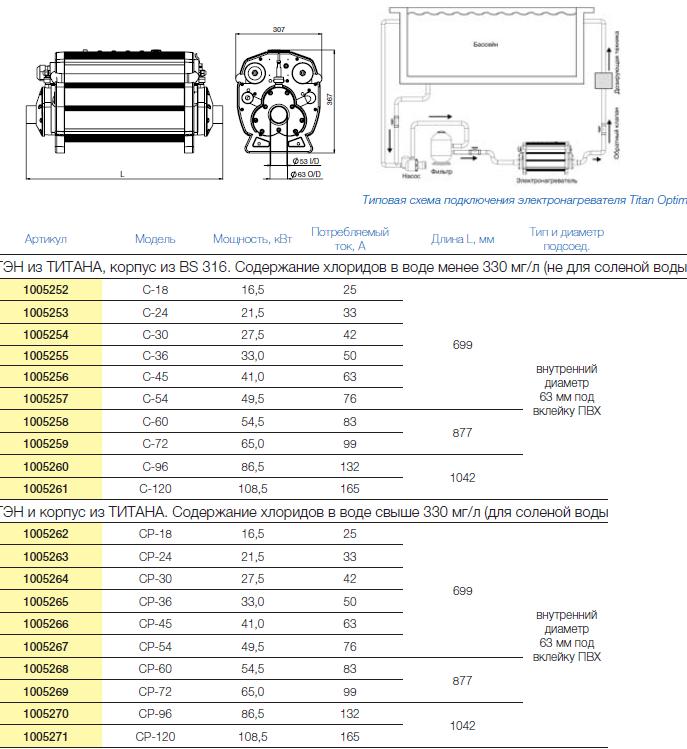
Task: Open article number 1005266
Action: [46, 623]
